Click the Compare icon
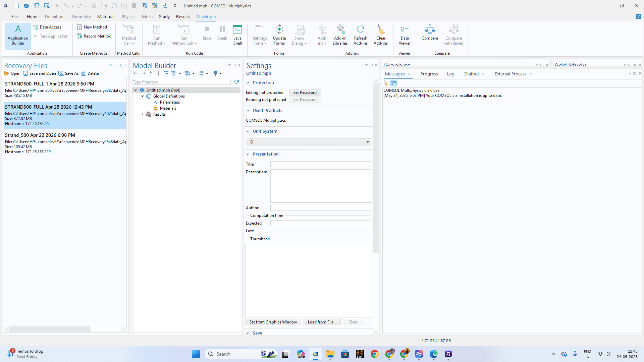The width and height of the screenshot is (644, 362). 430,29
